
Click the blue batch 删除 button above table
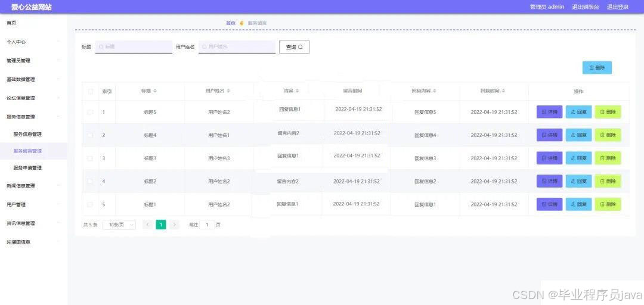pyautogui.click(x=597, y=68)
